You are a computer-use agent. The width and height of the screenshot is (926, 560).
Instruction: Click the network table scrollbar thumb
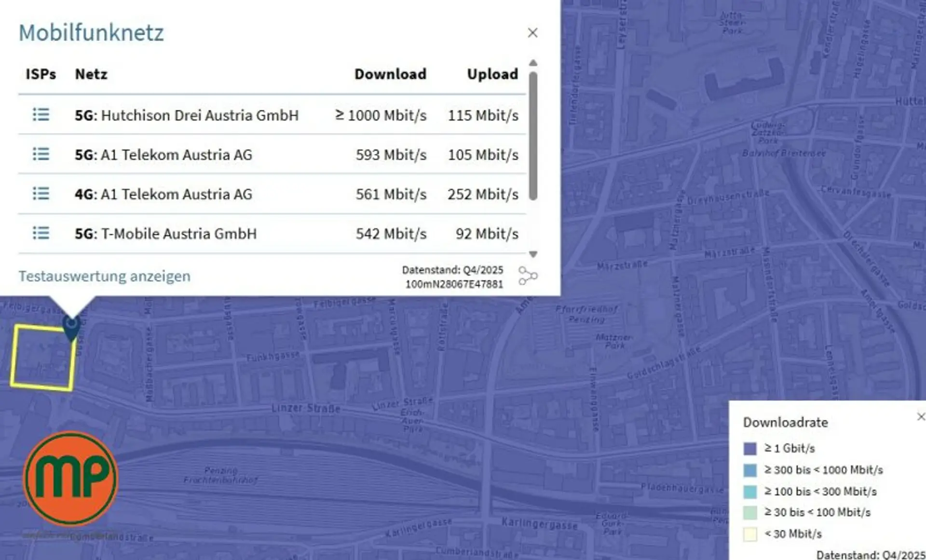(x=533, y=136)
